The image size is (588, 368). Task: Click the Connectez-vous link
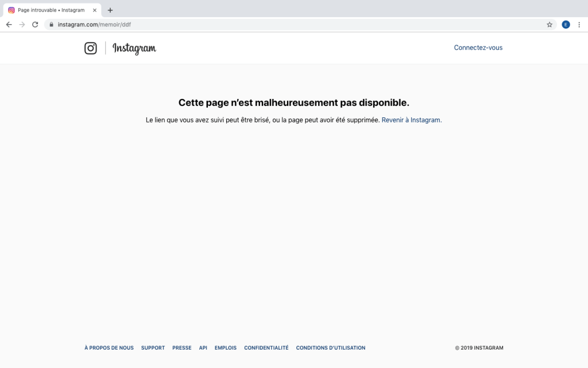[x=478, y=48]
